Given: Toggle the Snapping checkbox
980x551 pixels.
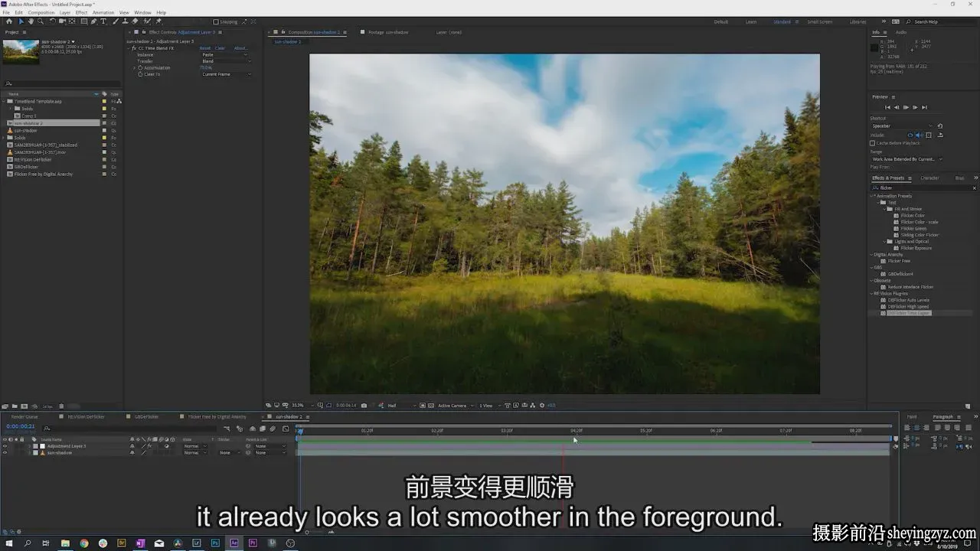Looking at the screenshot, I should (x=216, y=21).
